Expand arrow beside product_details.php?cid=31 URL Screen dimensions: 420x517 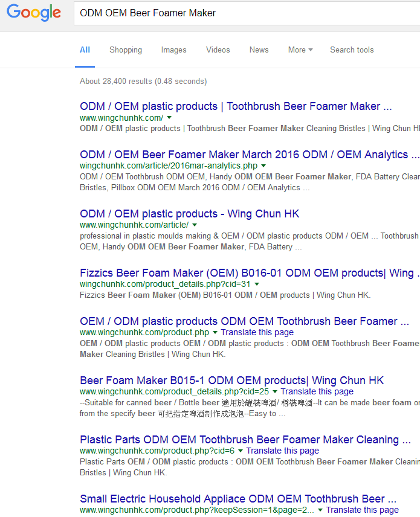257,284
